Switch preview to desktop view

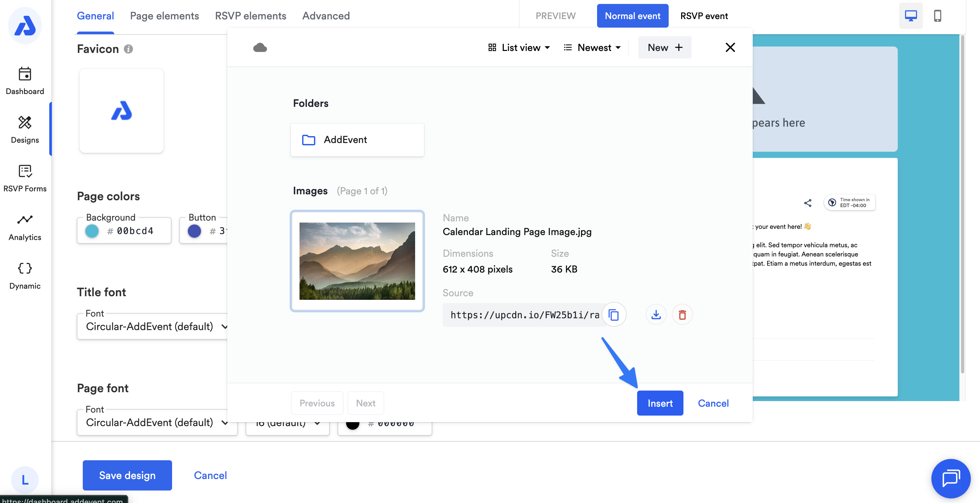click(x=910, y=16)
